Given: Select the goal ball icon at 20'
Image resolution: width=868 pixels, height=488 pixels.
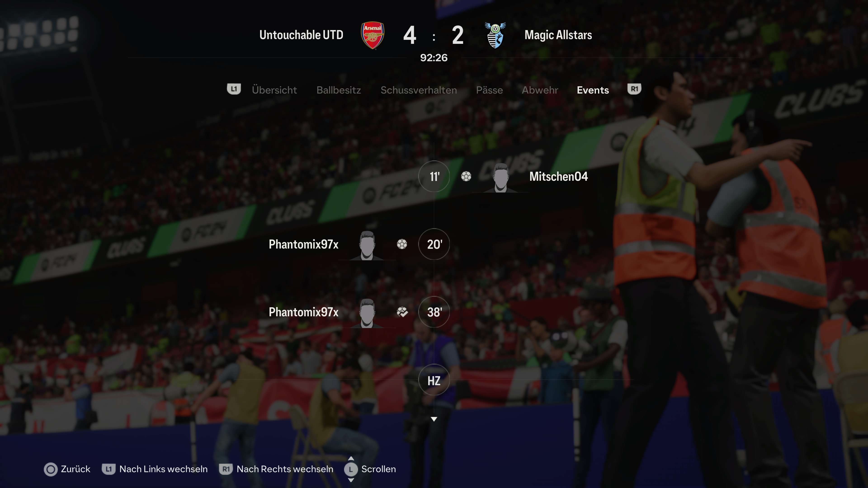Looking at the screenshot, I should (402, 244).
